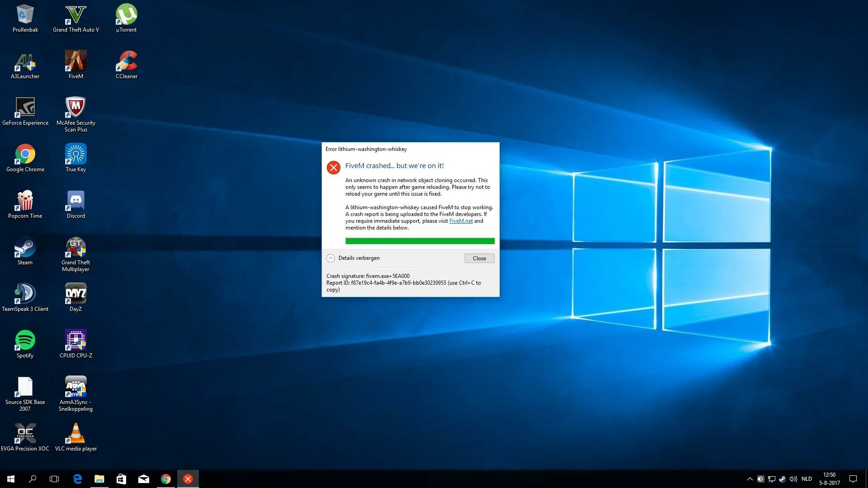Click the Report ID text line
The height and width of the screenshot is (488, 868).
pos(403,286)
